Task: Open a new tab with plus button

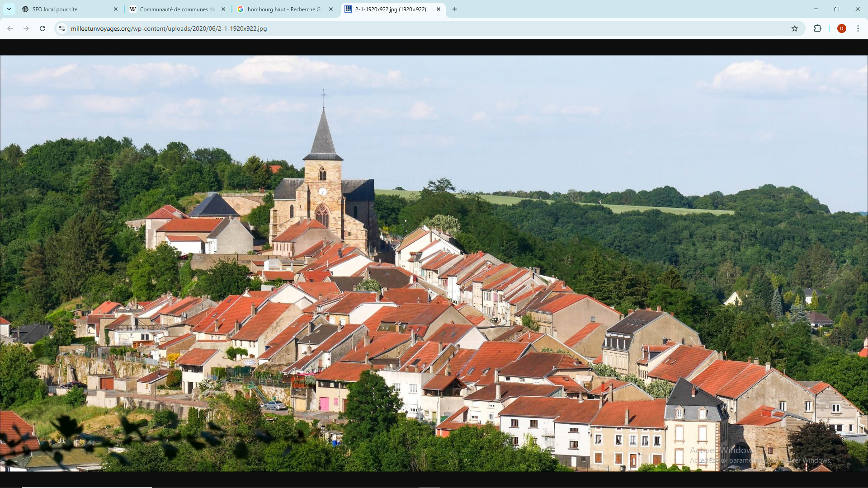Action: pyautogui.click(x=455, y=9)
